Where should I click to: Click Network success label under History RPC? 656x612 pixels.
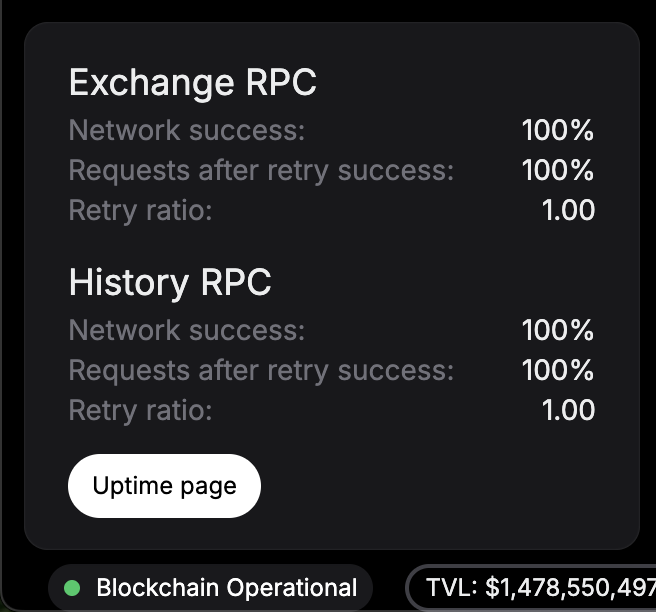pyautogui.click(x=186, y=330)
